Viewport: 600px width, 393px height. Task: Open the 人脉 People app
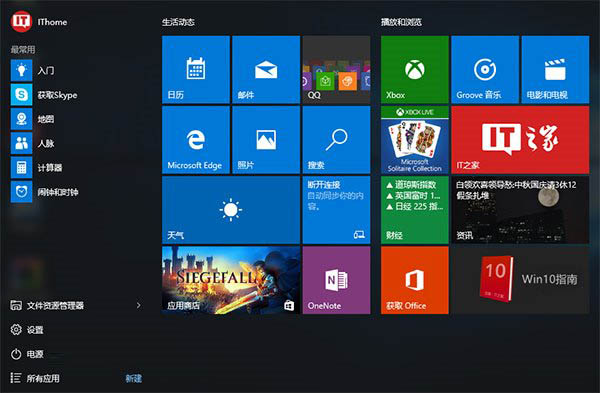21,143
